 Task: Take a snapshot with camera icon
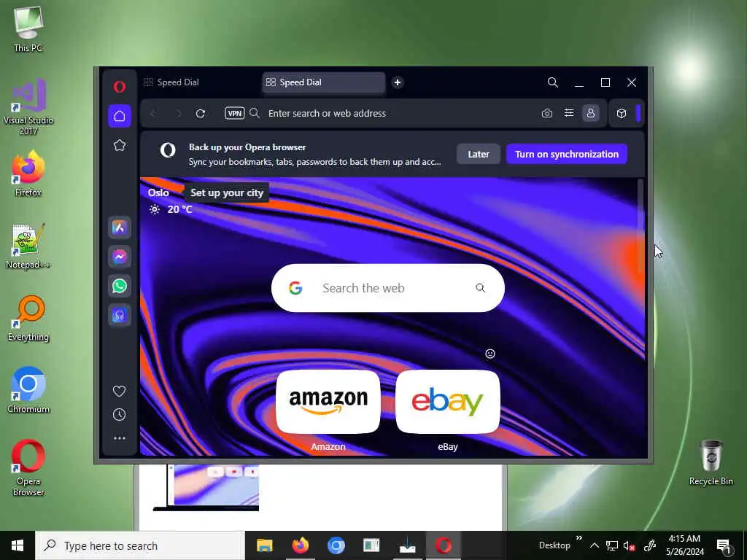coord(547,113)
